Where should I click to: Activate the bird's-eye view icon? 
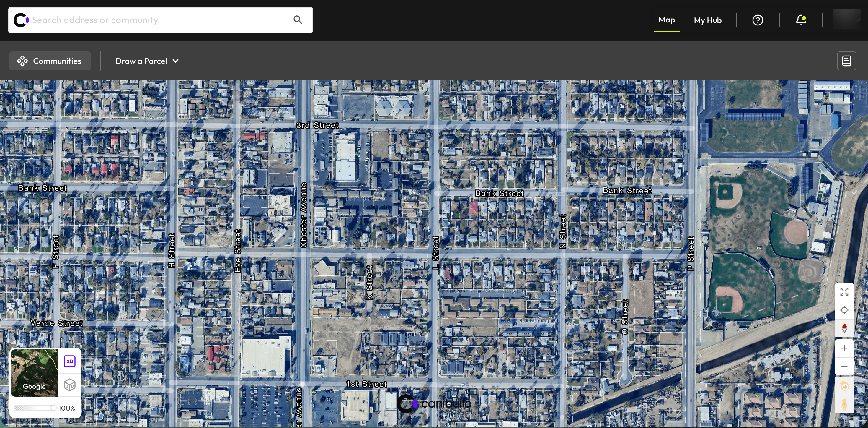click(x=844, y=386)
